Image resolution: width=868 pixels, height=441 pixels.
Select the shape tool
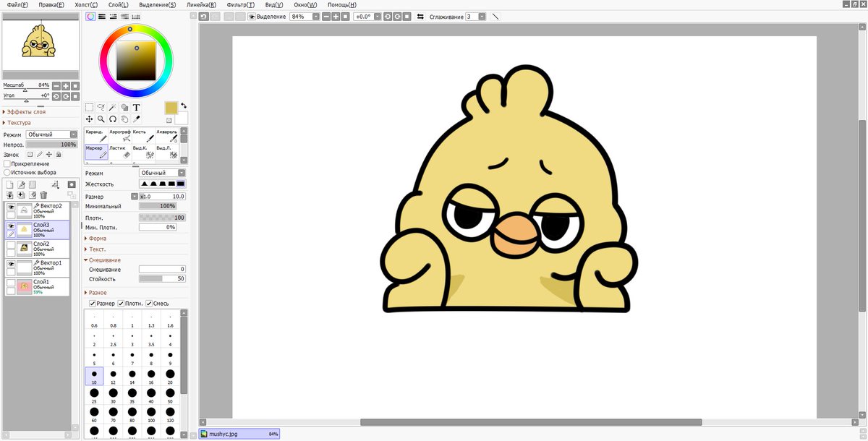point(124,108)
